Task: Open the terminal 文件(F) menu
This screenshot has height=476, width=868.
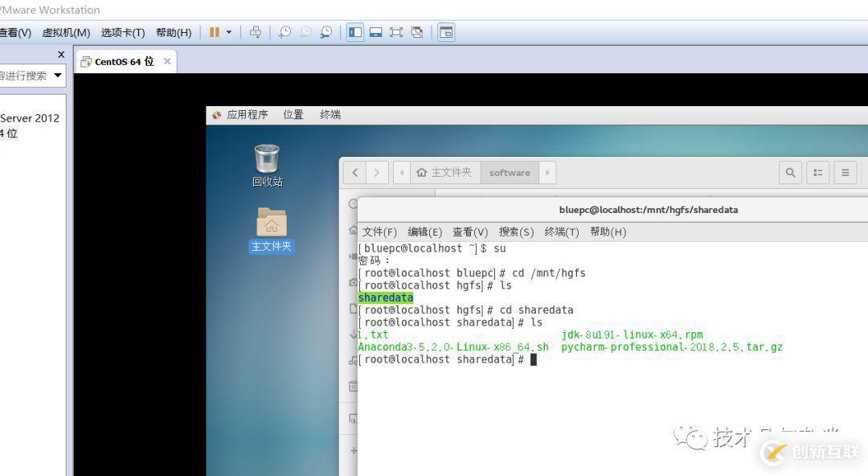Action: (x=379, y=232)
